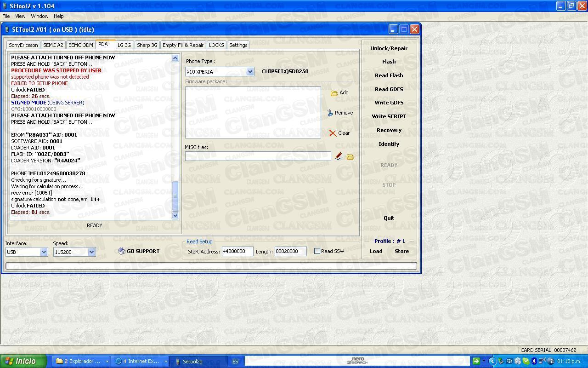Screen dimensions: 588x368
Task: Expand the Explorador taskbar group arrow
Action: (107, 362)
